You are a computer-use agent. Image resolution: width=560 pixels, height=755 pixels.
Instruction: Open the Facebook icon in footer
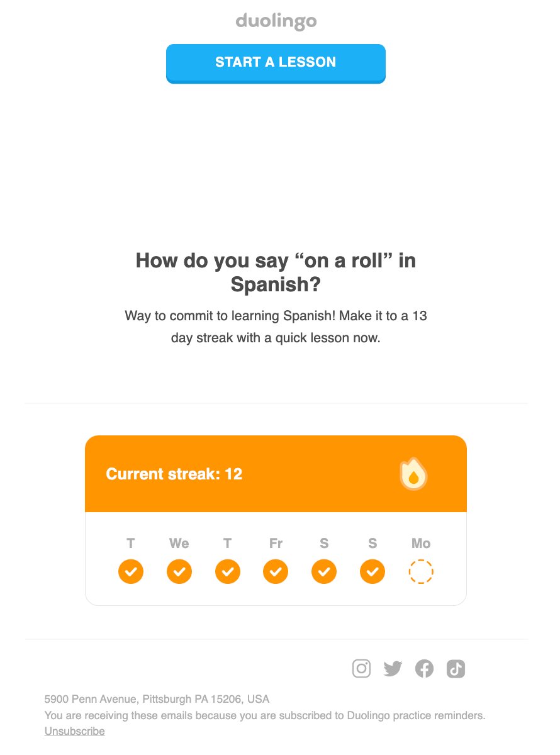click(x=425, y=668)
